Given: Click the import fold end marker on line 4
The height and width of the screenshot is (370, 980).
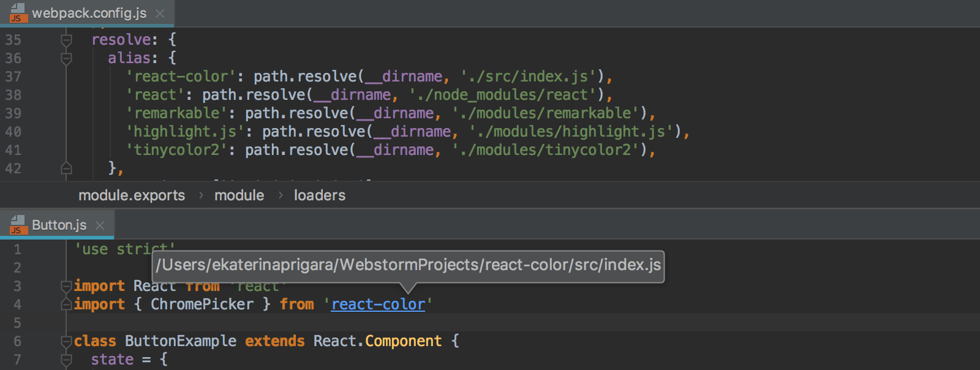Looking at the screenshot, I should click(66, 304).
